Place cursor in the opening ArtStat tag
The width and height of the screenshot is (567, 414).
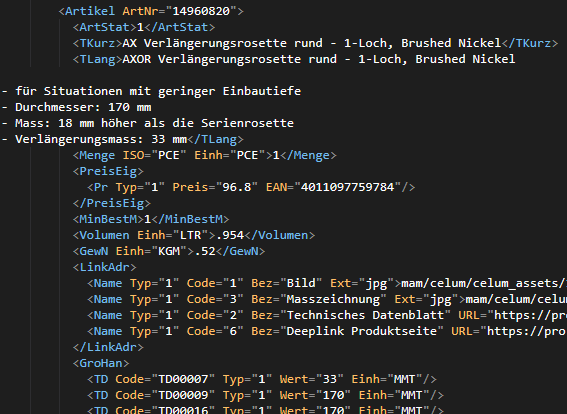point(105,27)
